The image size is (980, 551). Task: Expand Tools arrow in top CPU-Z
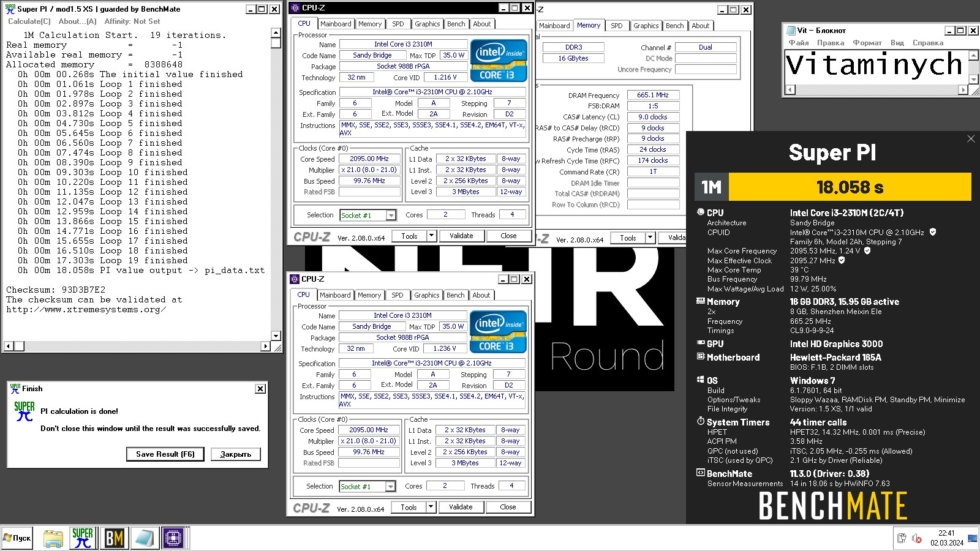click(x=431, y=236)
